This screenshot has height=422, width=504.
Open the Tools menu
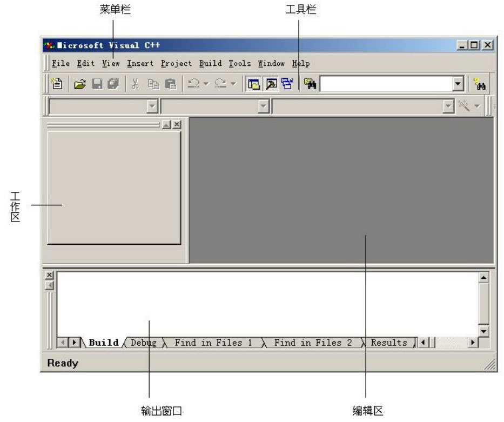pos(240,64)
